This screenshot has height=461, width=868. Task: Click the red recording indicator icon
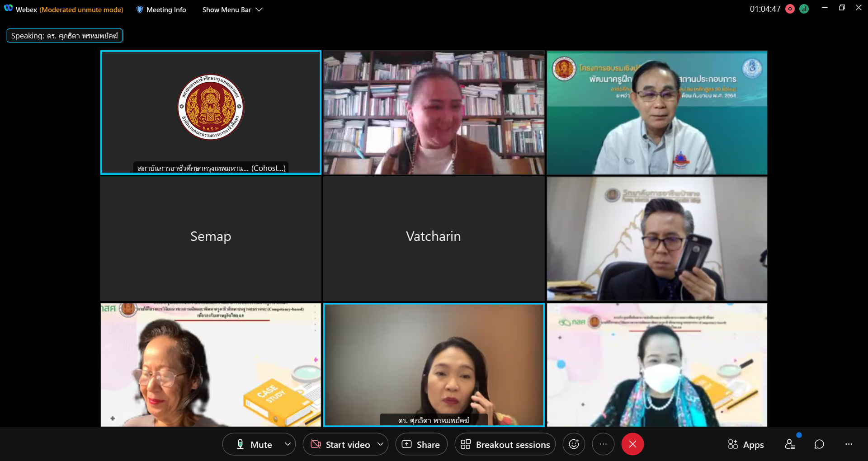(x=790, y=9)
